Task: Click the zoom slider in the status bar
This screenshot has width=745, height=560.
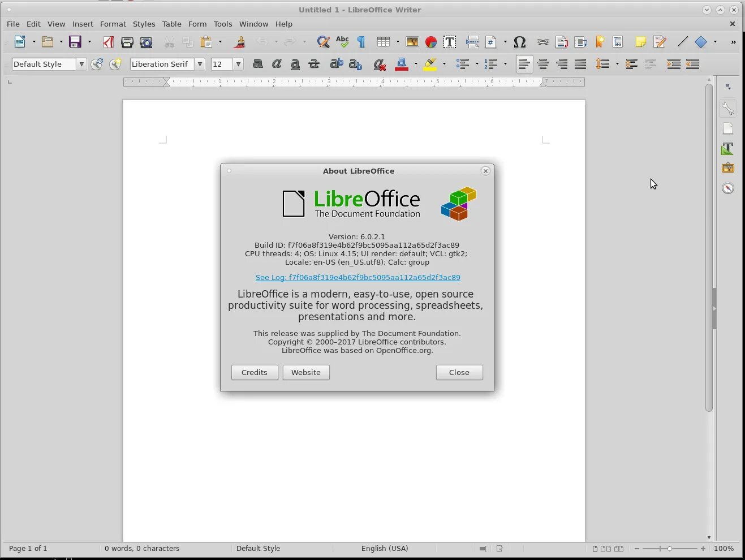Action: pyautogui.click(x=670, y=549)
